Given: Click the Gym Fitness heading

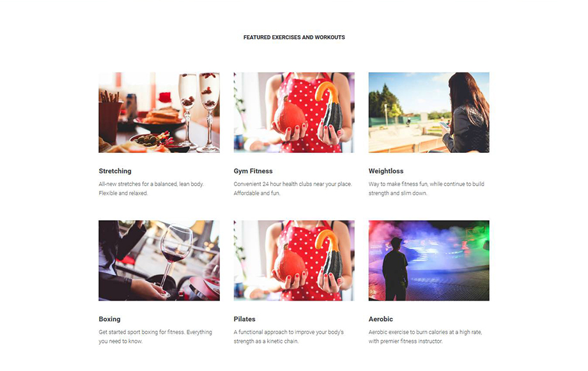Looking at the screenshot, I should coord(253,171).
